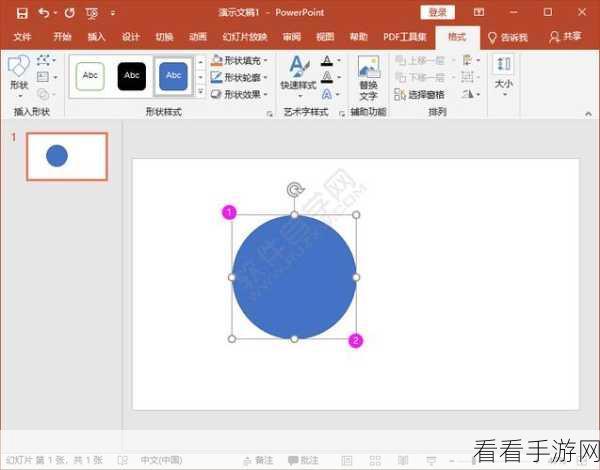Select slide 1 thumbnail
600x470 pixels.
point(67,156)
